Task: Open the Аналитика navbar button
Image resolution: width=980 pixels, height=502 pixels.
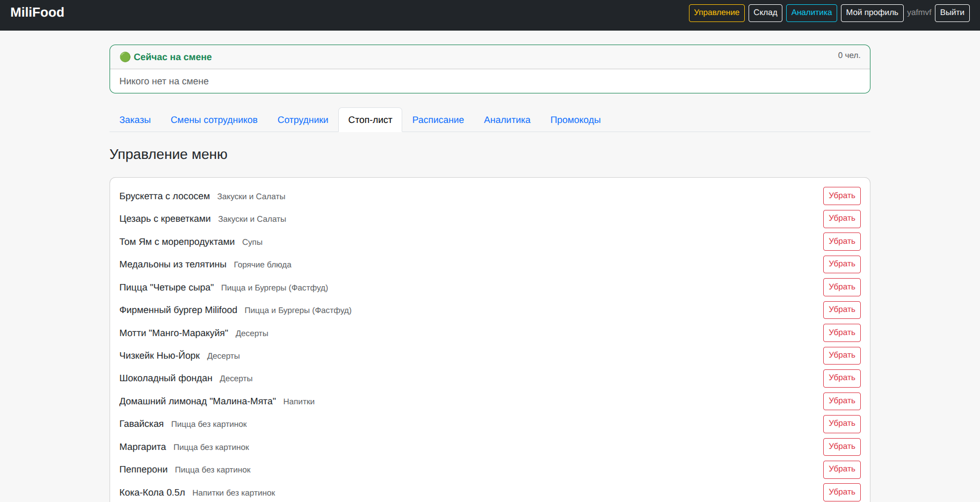Action: click(x=811, y=13)
